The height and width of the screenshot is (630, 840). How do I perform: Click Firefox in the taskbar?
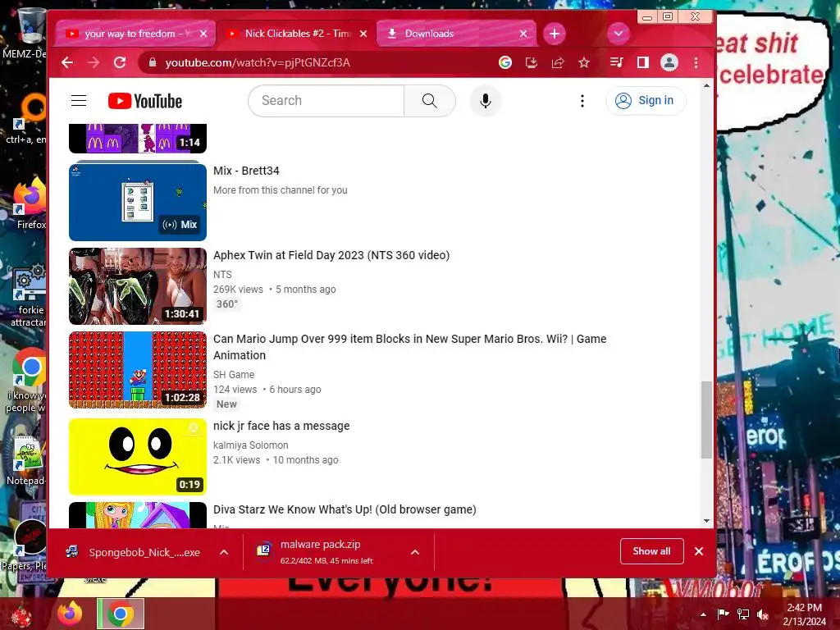70,614
